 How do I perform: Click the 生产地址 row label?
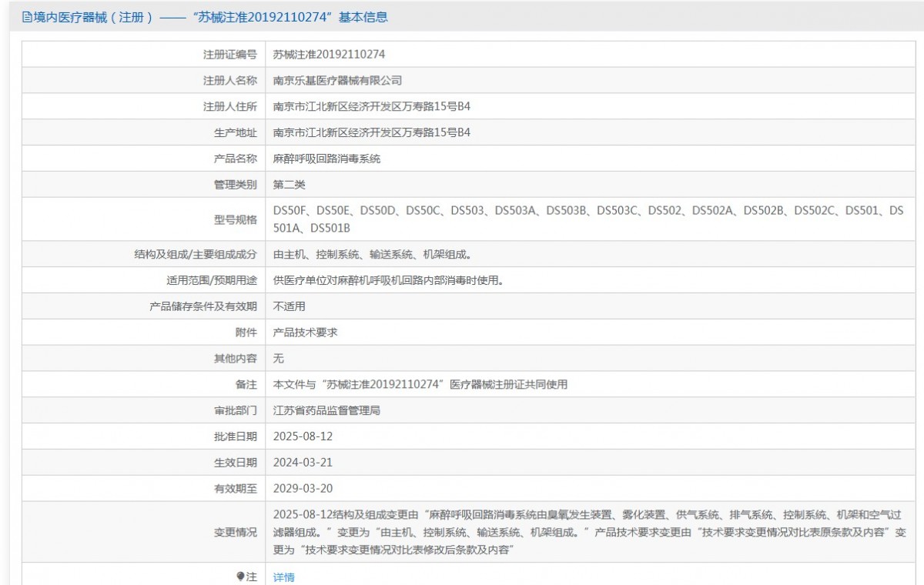(235, 132)
